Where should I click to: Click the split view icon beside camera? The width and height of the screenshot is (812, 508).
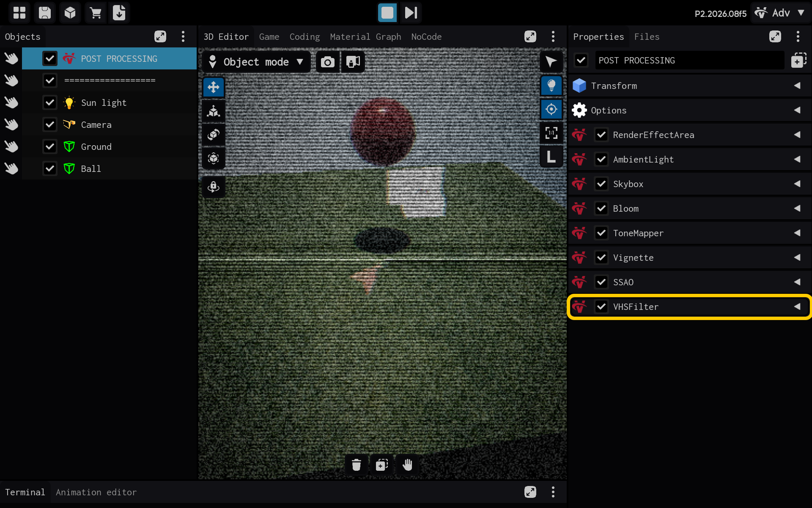point(353,62)
